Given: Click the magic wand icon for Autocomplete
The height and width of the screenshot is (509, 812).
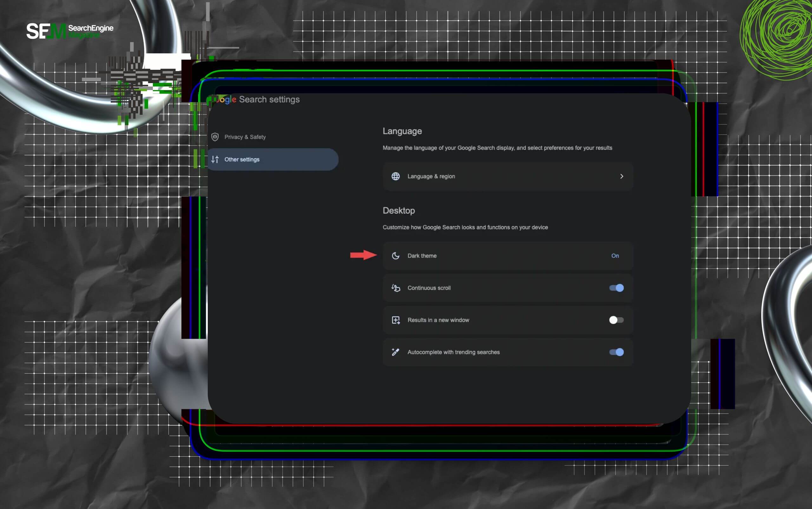Looking at the screenshot, I should point(396,352).
